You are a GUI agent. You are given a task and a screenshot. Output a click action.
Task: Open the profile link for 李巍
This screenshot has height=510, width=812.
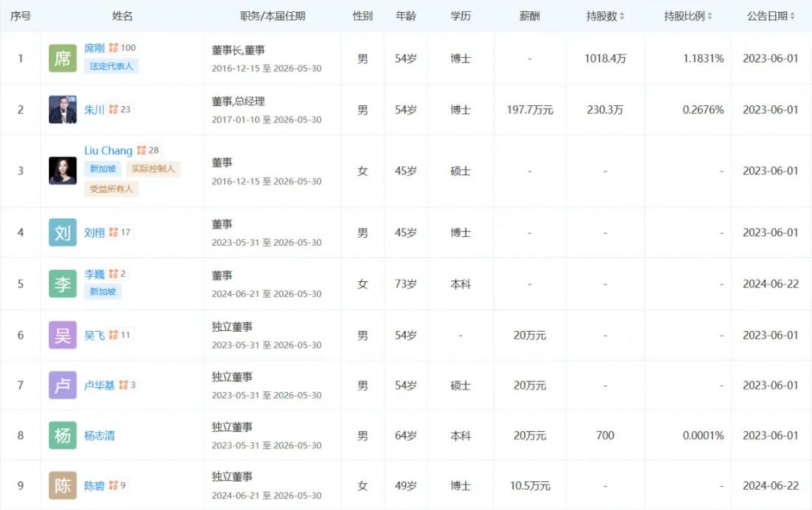point(94,274)
